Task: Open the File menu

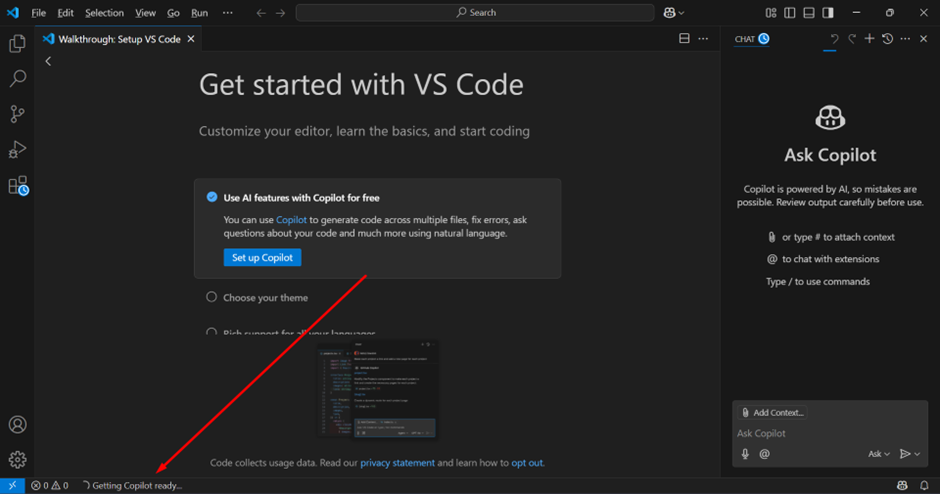Action: pos(38,13)
